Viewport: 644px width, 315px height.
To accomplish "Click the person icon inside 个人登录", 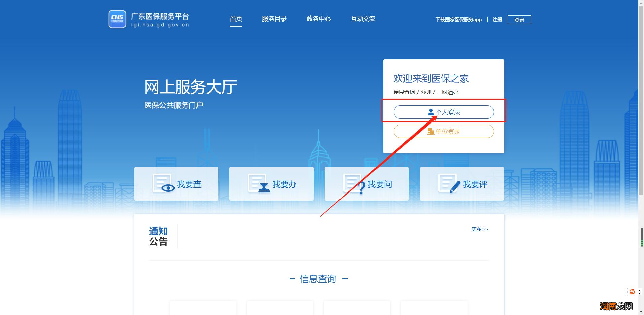I will 431,112.
